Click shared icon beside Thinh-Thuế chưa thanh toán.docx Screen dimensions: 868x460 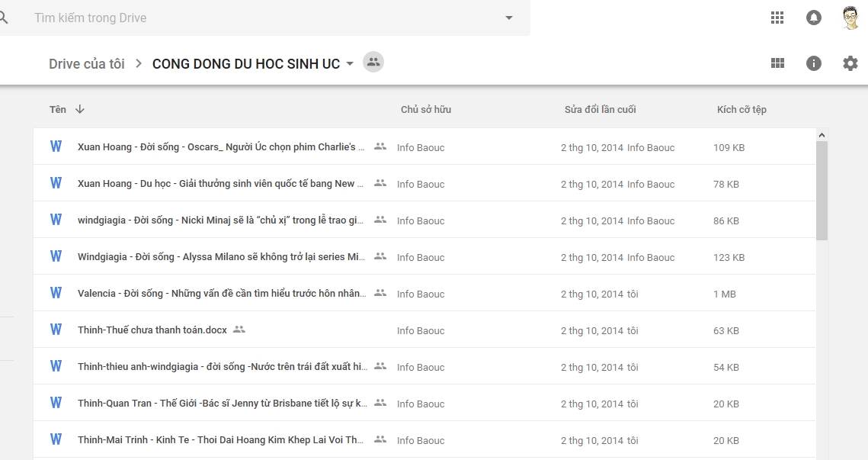[239, 330]
